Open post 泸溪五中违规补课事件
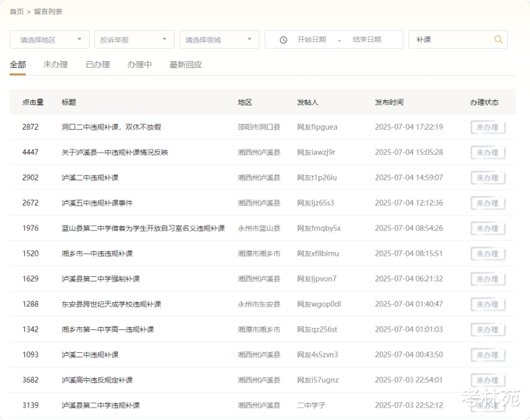 pos(97,203)
